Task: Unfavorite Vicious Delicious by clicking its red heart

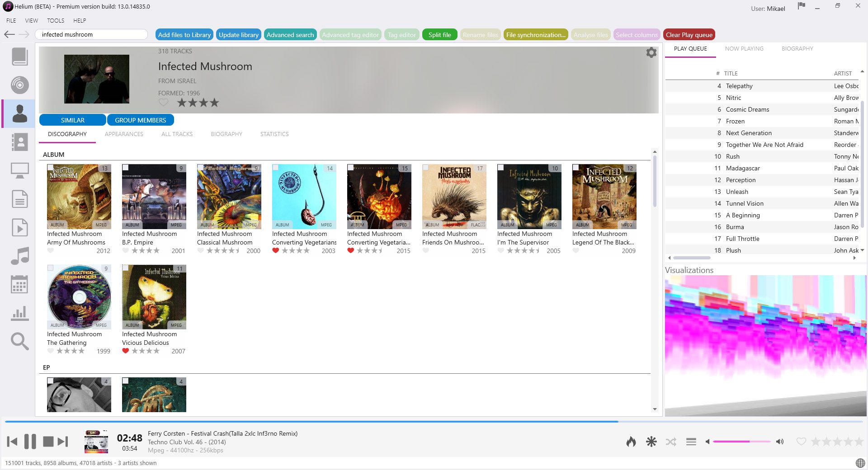Action: (x=126, y=351)
